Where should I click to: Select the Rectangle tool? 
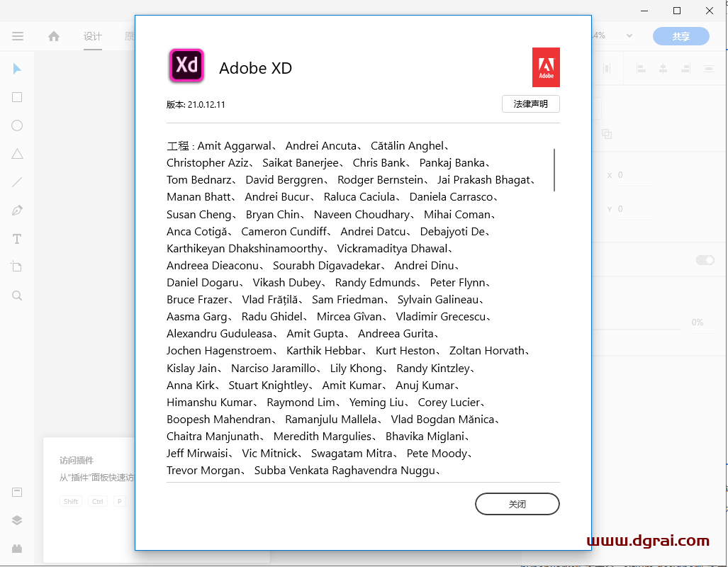point(17,97)
